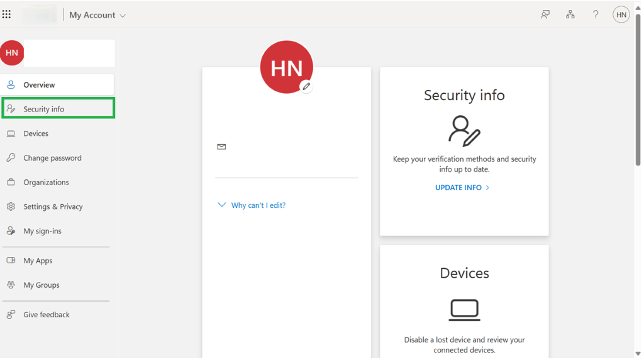Click the Give feedback icon
The height and width of the screenshot is (362, 644).
[11, 314]
